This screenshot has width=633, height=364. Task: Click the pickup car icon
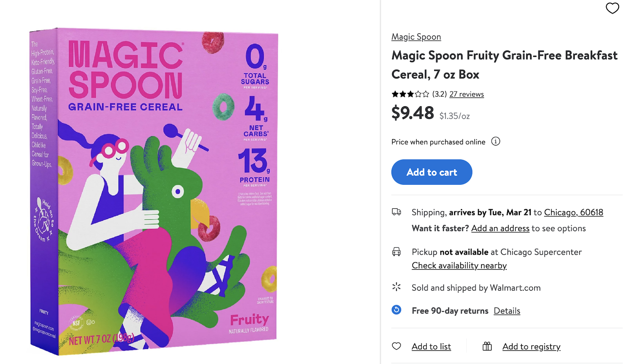coord(397,252)
